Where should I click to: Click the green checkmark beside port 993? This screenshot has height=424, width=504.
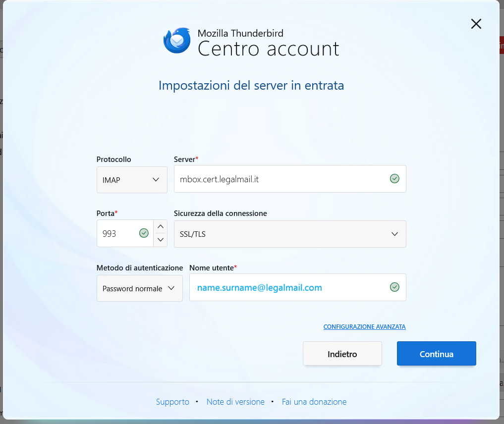pyautogui.click(x=144, y=233)
